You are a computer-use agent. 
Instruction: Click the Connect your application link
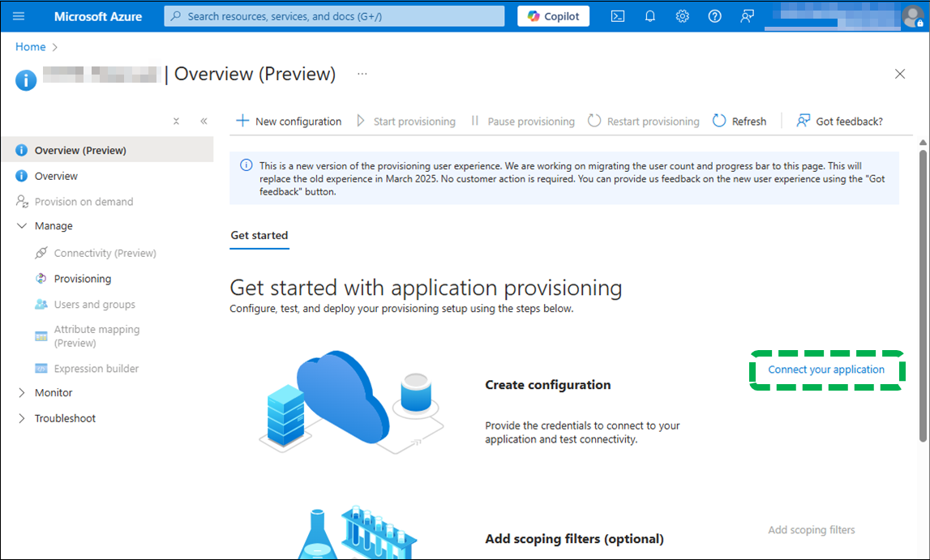point(826,370)
